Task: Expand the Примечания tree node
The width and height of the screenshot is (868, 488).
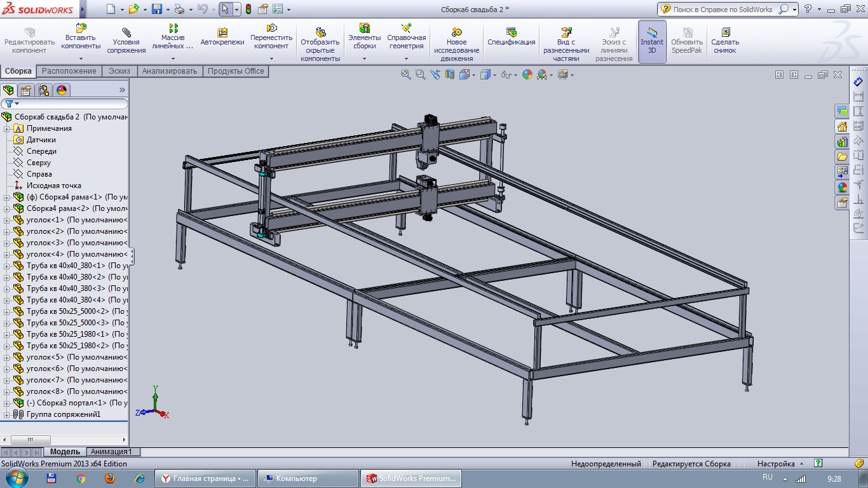Action: point(7,128)
